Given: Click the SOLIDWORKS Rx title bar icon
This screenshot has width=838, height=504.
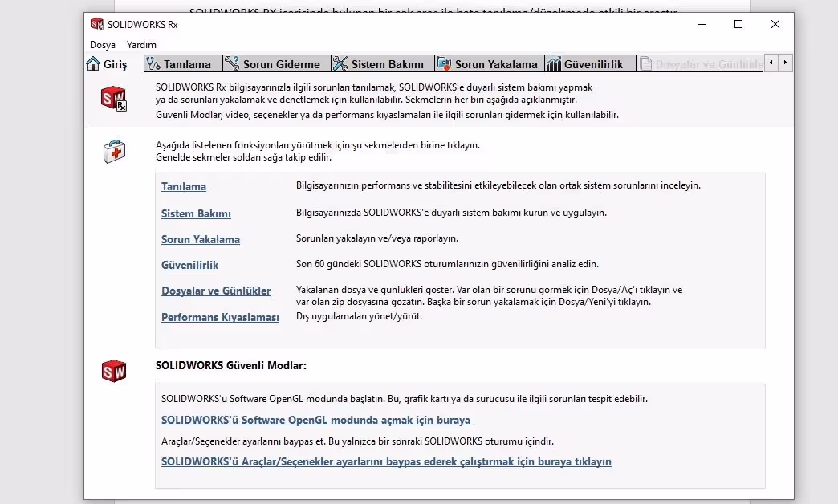Looking at the screenshot, I should click(97, 24).
